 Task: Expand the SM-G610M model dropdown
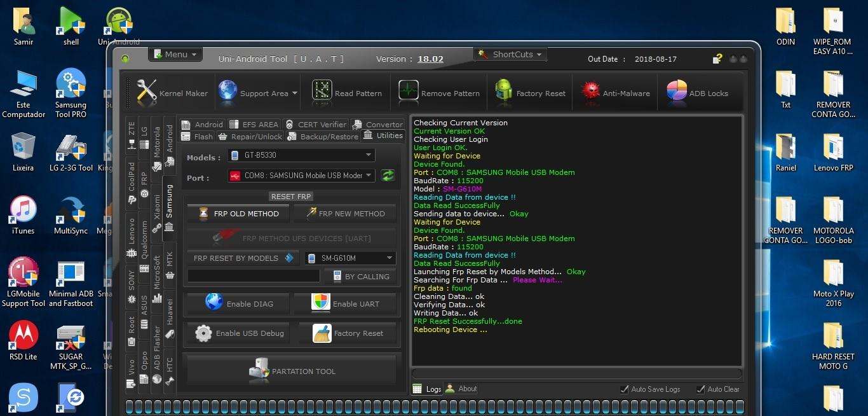(350, 258)
